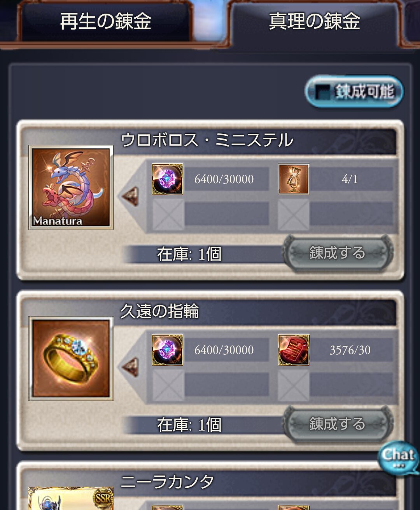
Task: Open the 再生の錬金 tab
Action: click(105, 21)
